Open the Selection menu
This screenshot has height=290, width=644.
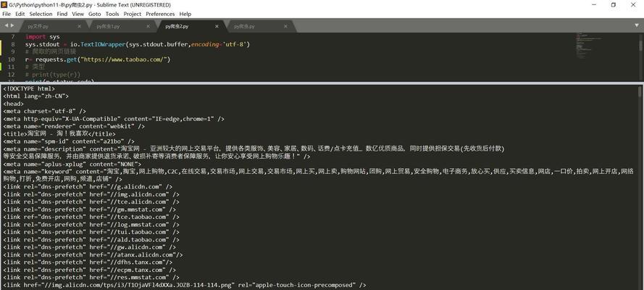click(x=41, y=14)
